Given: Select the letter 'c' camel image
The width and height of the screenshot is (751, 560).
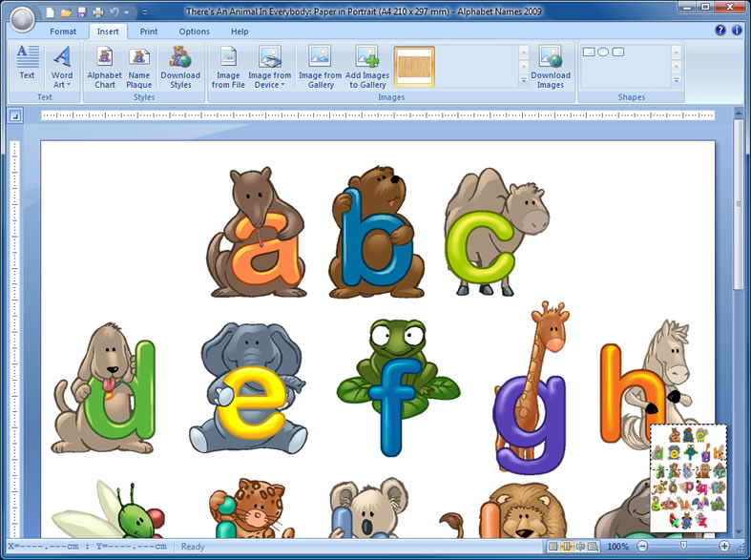Looking at the screenshot, I should [x=496, y=231].
